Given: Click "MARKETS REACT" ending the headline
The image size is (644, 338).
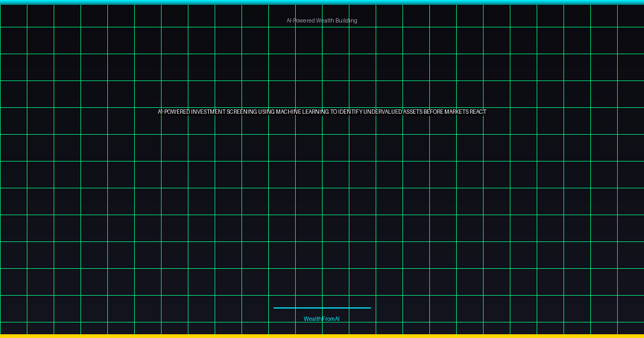Looking at the screenshot, I should pyautogui.click(x=465, y=112).
